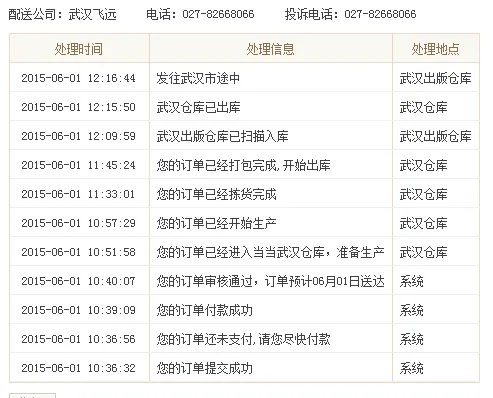Click the 处理信息 column header
This screenshot has height=398, width=493.
271,49
